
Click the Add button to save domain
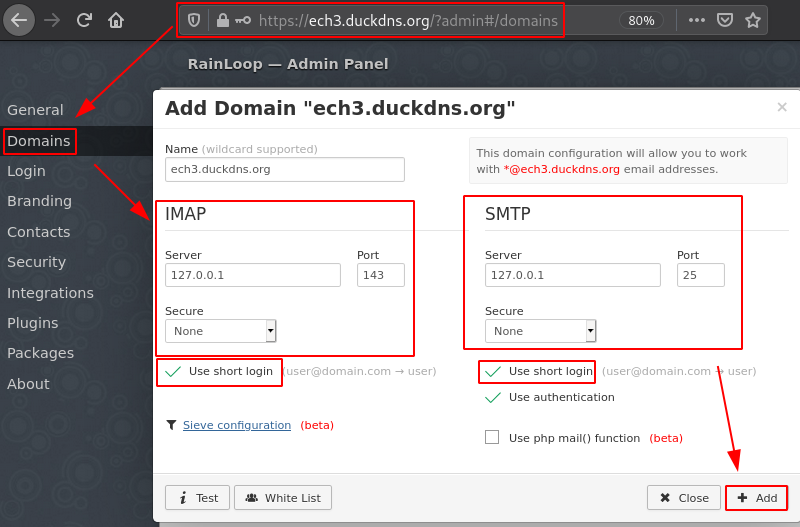[x=757, y=497]
